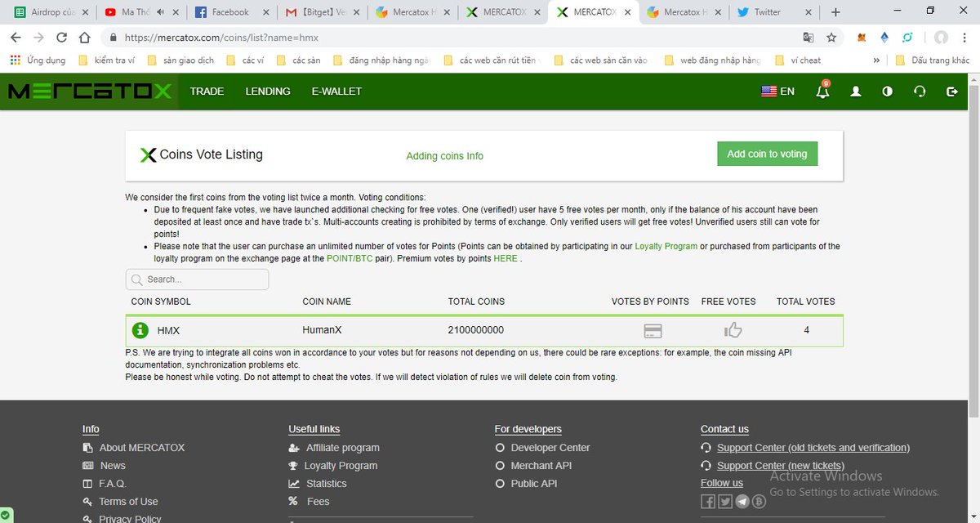Viewport: 980px width, 523px height.
Task: Open Mercatox Twitter social icon in footer
Action: pos(725,502)
